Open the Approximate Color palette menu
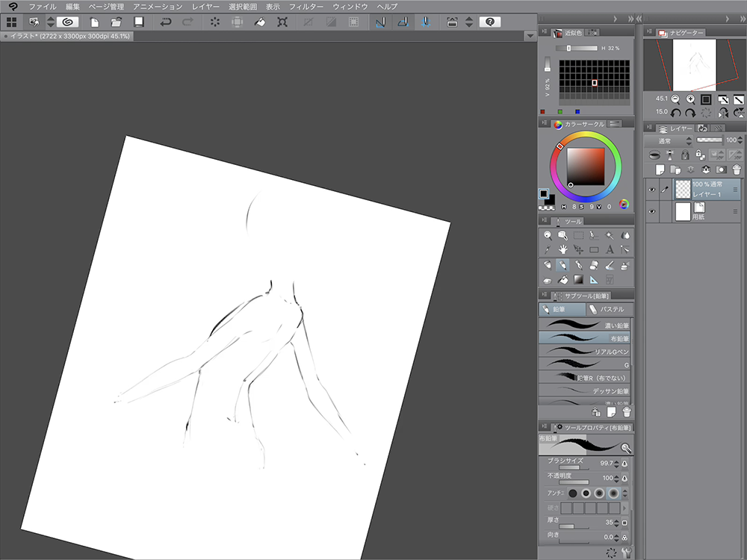 (544, 31)
